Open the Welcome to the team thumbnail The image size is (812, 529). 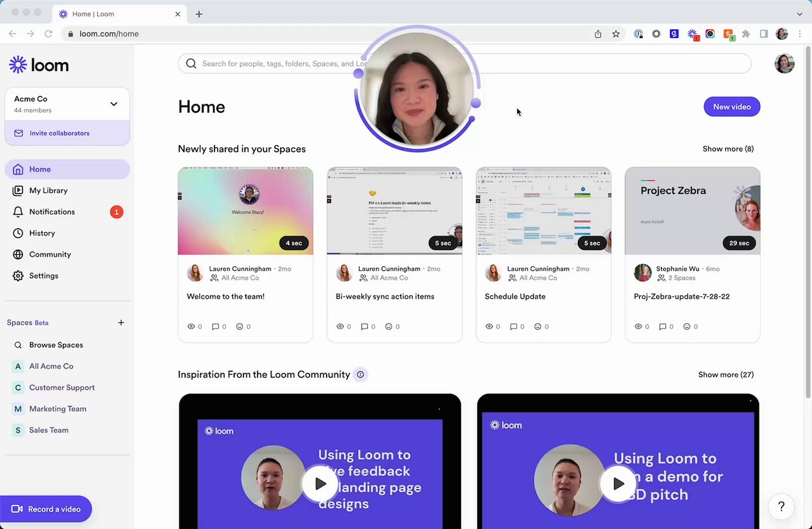click(x=246, y=211)
